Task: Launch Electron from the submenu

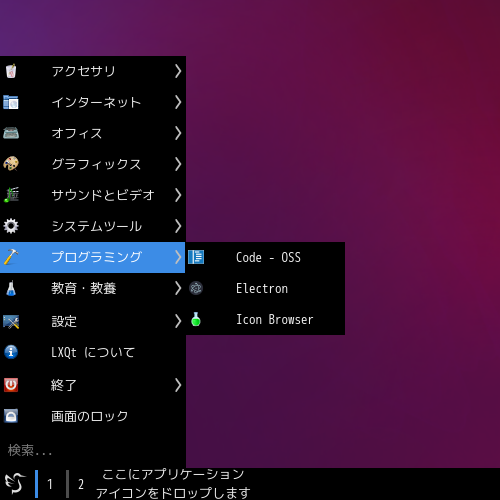Action: (x=265, y=288)
